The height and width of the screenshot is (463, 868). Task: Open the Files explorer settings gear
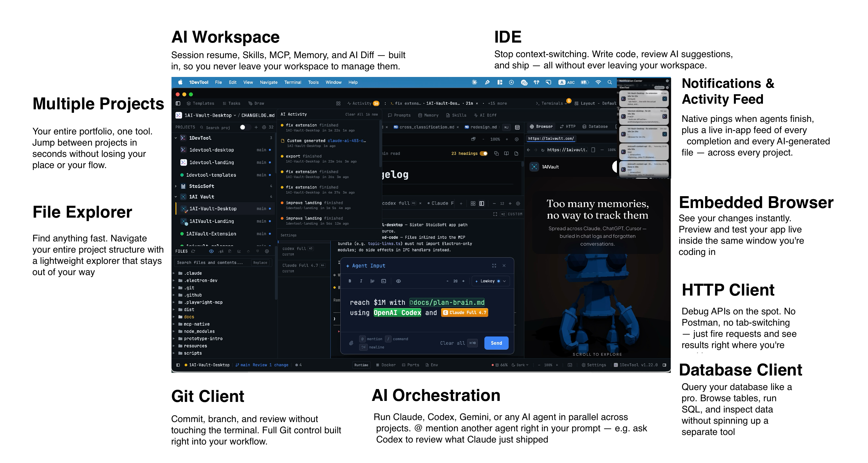tap(267, 251)
